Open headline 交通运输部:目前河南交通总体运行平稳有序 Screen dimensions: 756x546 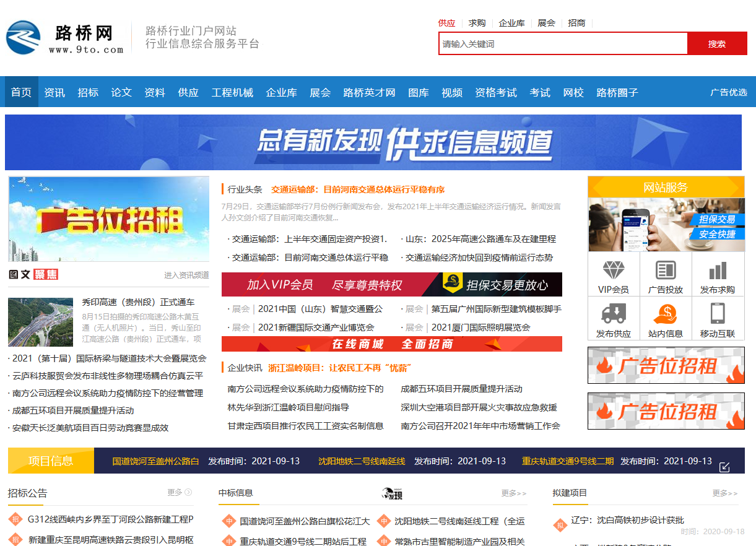click(x=358, y=189)
